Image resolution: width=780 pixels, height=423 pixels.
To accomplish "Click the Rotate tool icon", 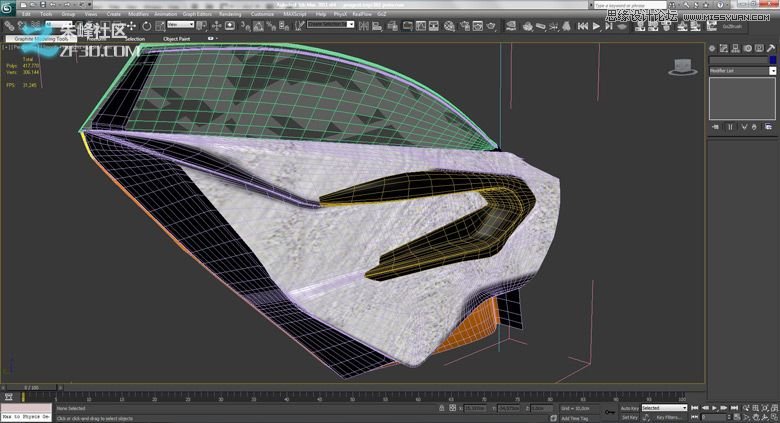I will click(146, 26).
